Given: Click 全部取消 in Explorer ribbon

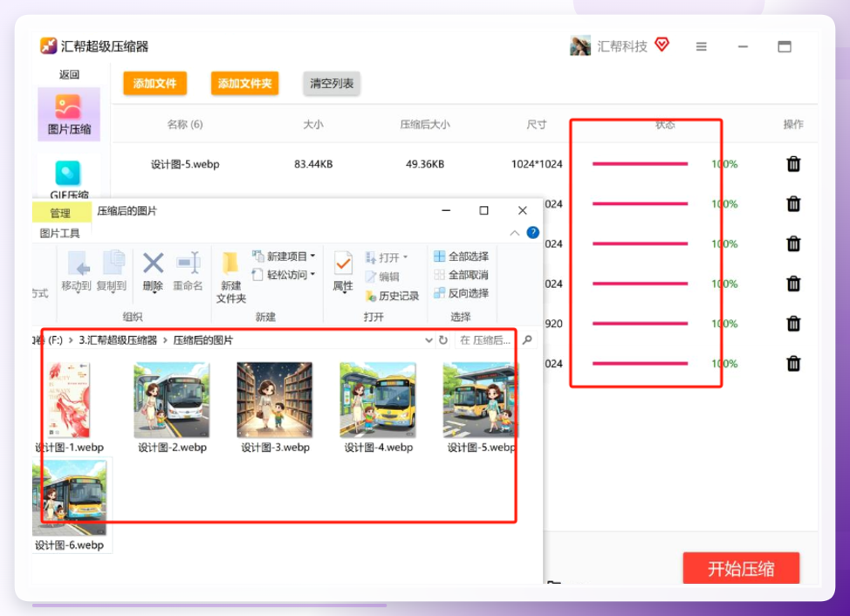Looking at the screenshot, I should [x=462, y=275].
